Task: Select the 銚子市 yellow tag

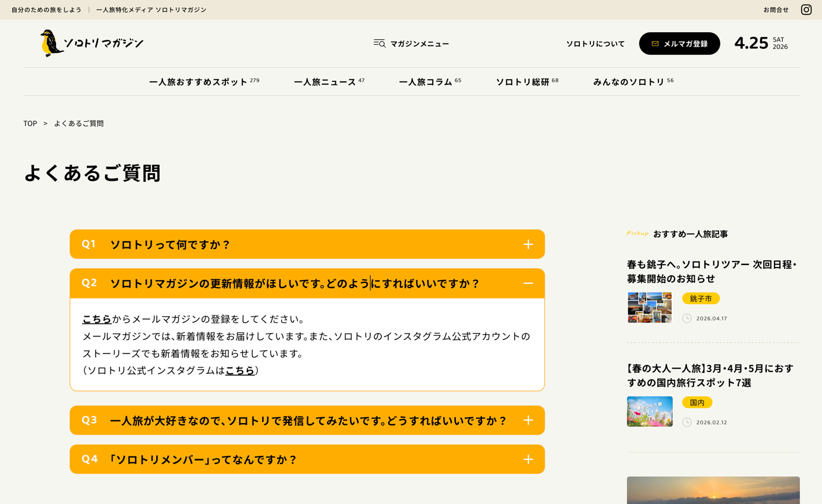Action: point(701,298)
